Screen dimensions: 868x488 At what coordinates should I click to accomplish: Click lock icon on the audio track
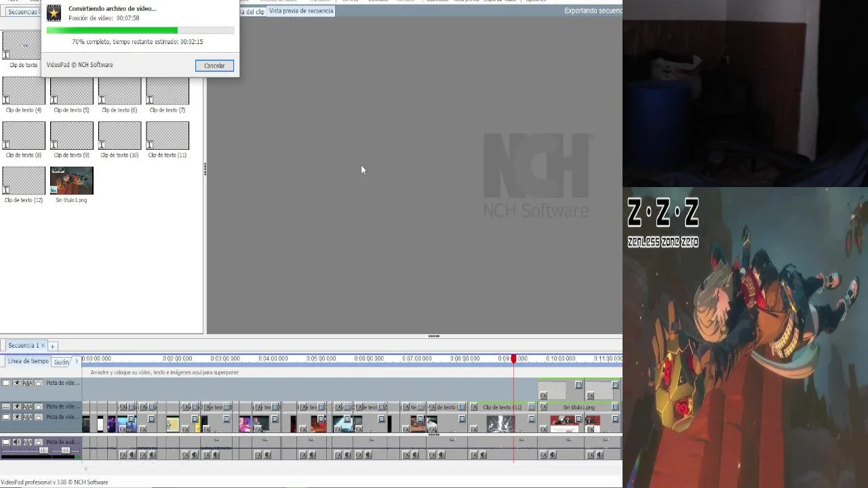click(38, 442)
